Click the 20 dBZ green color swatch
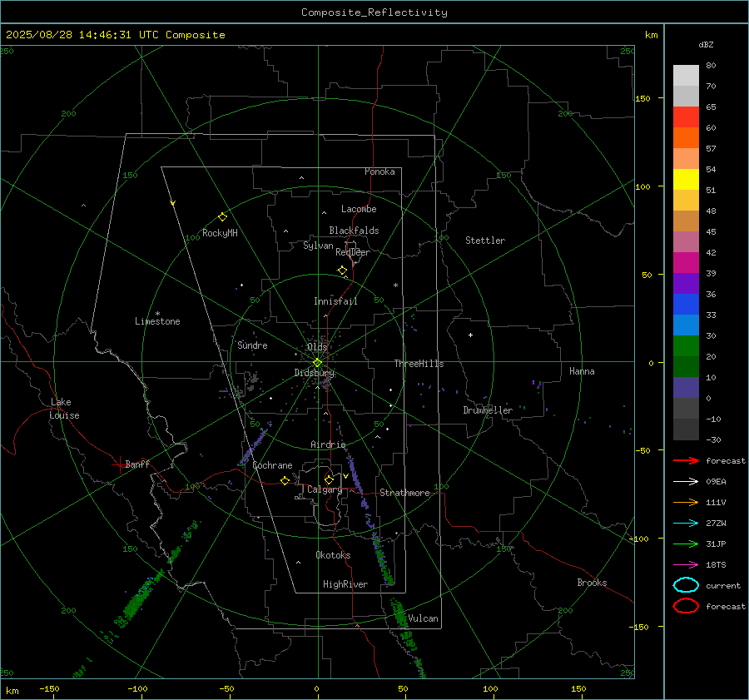 tap(686, 346)
